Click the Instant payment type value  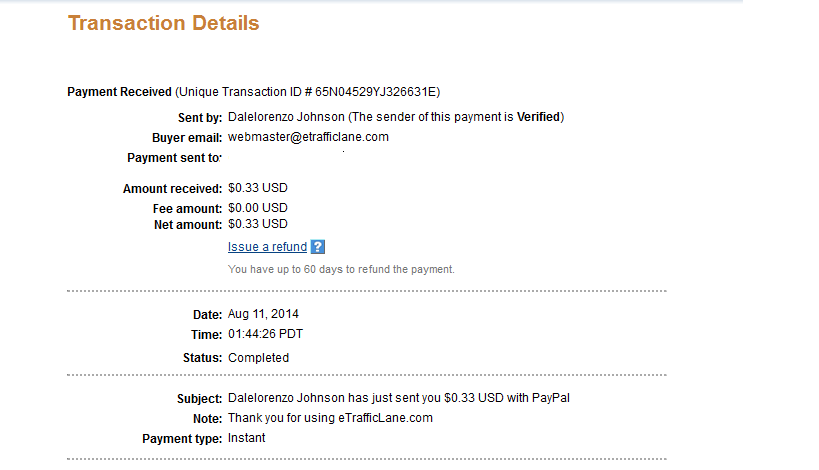click(247, 438)
